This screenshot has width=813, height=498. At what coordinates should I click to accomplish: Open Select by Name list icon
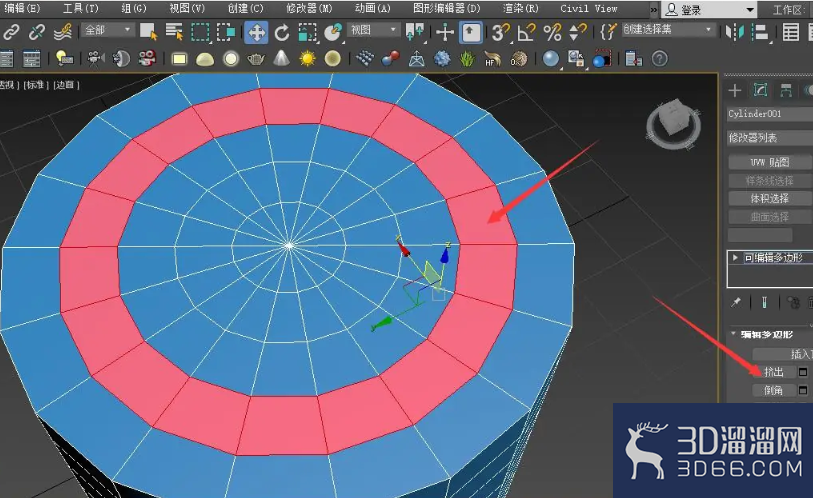point(174,32)
